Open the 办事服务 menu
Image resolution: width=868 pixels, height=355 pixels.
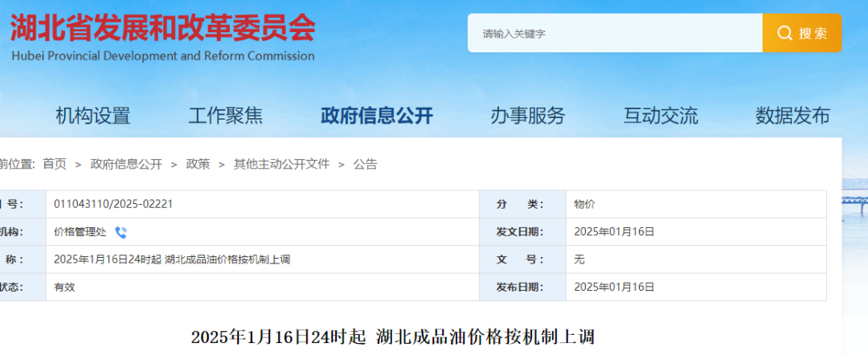tap(527, 116)
